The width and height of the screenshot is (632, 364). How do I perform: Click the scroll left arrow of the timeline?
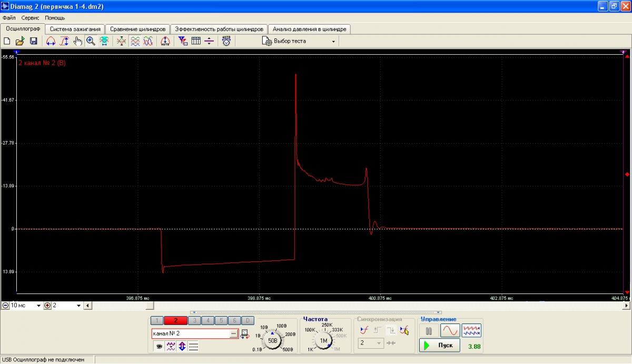[87, 306]
